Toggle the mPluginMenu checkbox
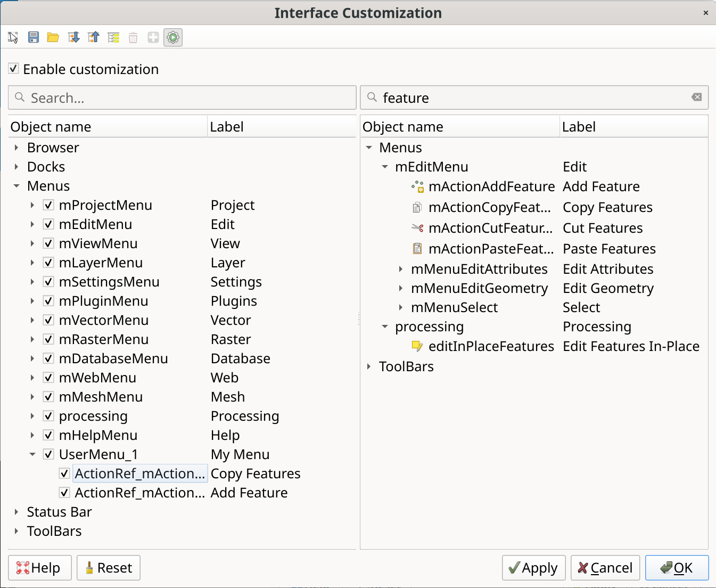This screenshot has width=716, height=588. [48, 301]
